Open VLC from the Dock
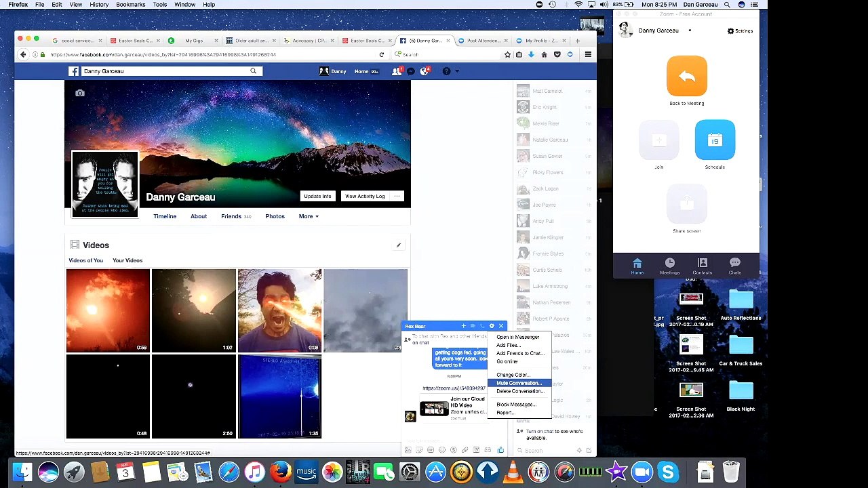The height and width of the screenshot is (488, 868). point(513,472)
